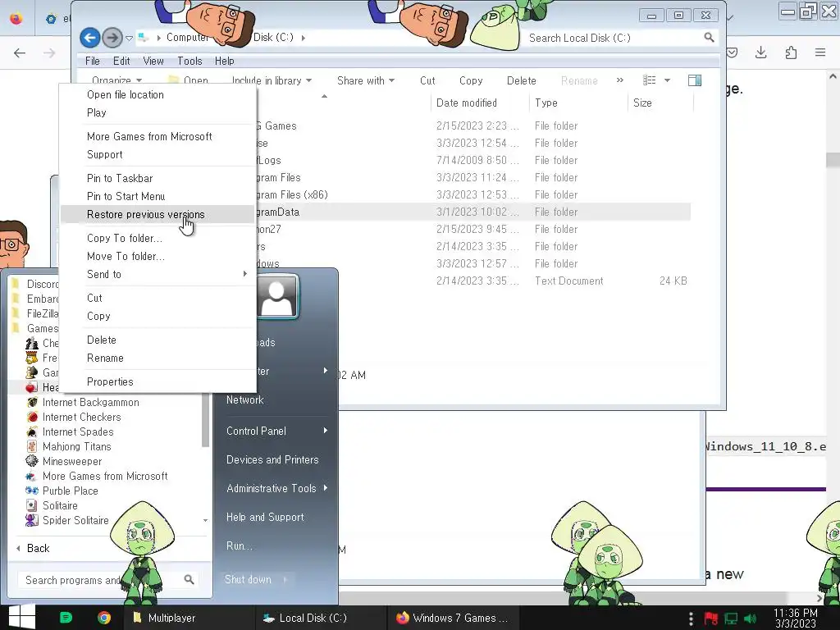Click the search magnifier in Explorer search box
This screenshot has height=630, width=840.
click(x=709, y=38)
